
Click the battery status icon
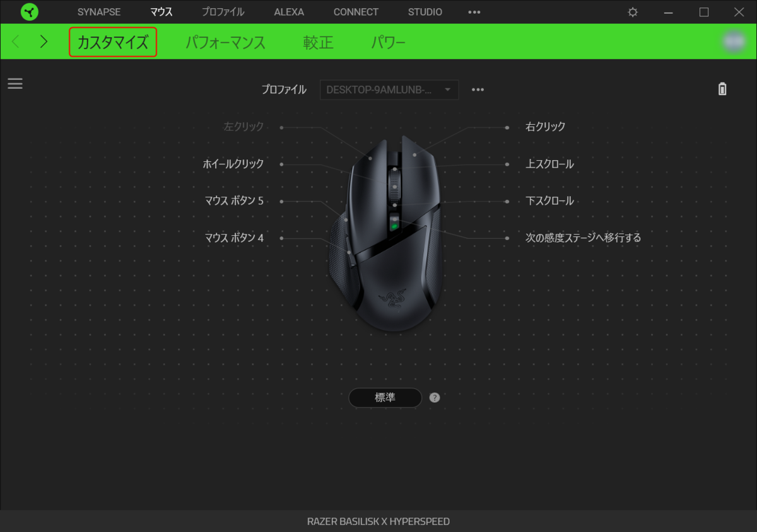722,89
